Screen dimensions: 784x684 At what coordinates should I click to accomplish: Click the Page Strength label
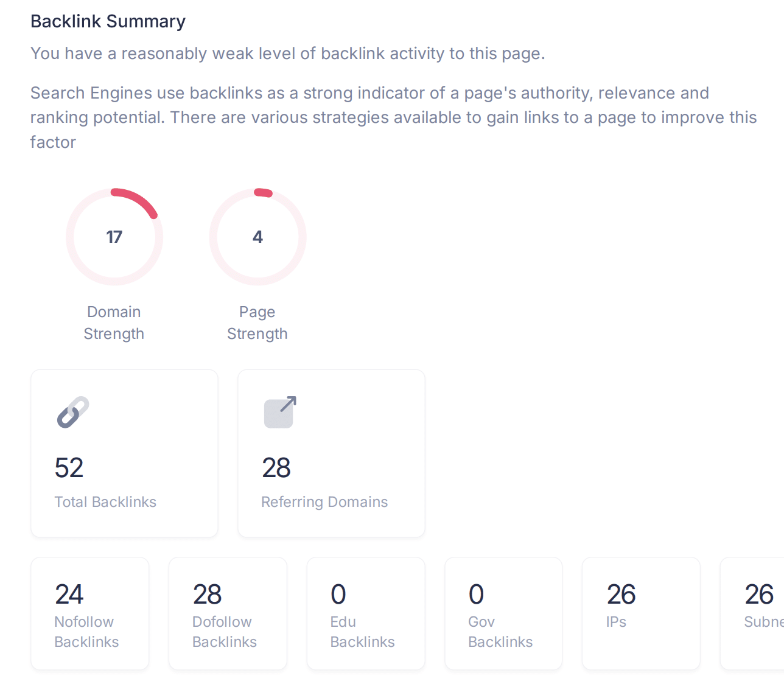point(257,323)
